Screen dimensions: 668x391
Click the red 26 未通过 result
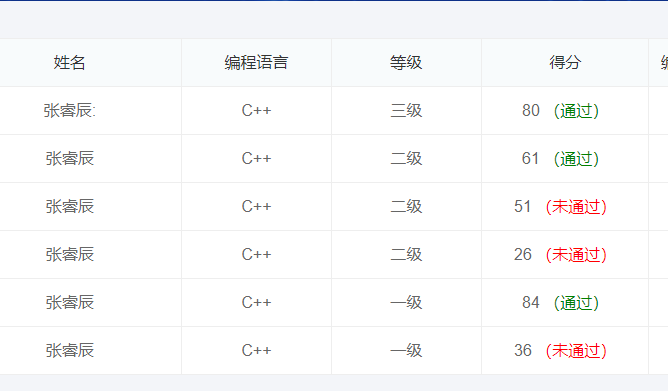560,255
